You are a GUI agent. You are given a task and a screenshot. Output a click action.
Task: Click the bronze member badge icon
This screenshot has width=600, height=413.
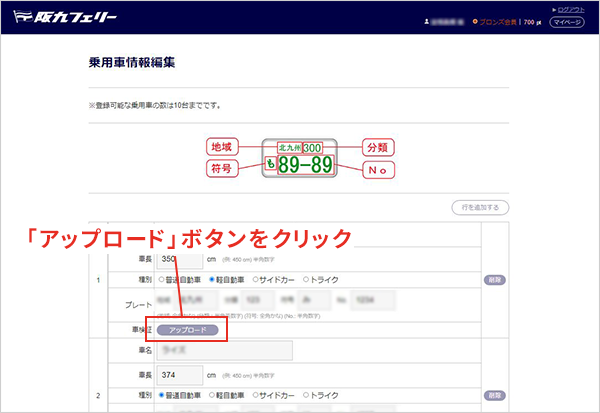tap(475, 20)
